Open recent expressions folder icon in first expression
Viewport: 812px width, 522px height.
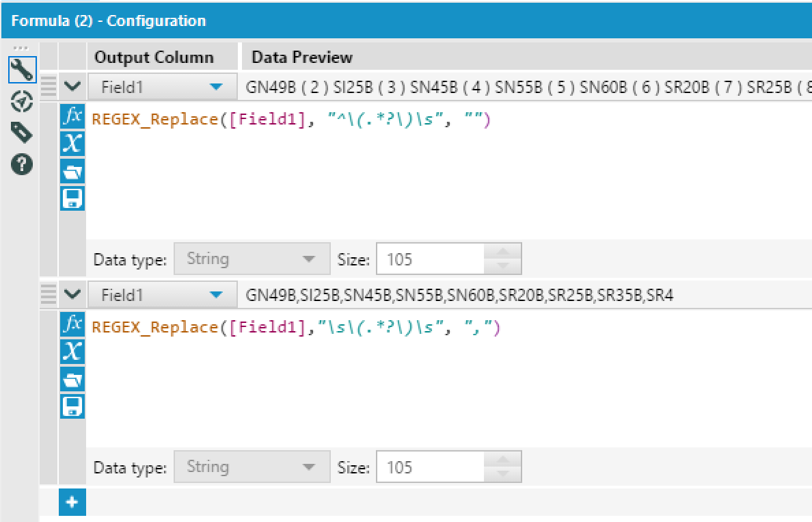72,171
